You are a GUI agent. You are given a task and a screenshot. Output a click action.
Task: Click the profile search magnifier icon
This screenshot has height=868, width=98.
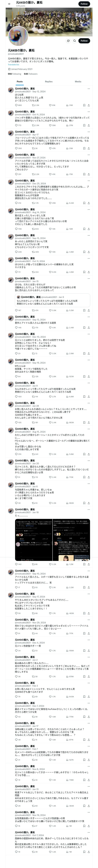coord(74,41)
